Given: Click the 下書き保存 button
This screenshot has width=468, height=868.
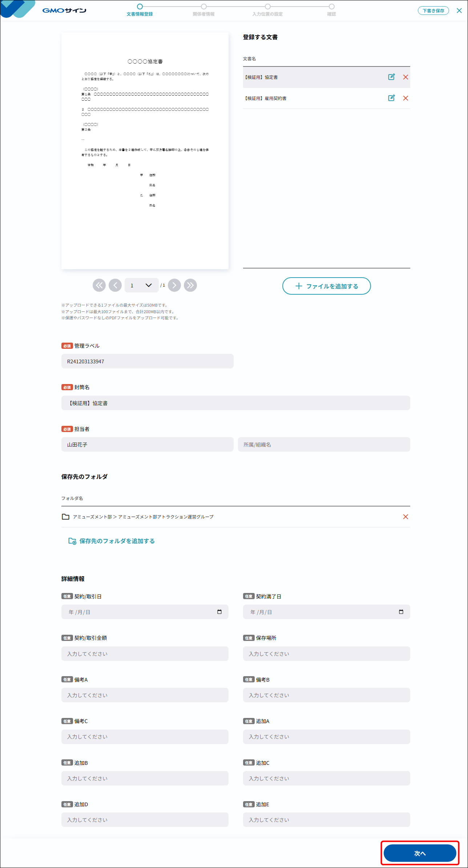Looking at the screenshot, I should [x=433, y=11].
